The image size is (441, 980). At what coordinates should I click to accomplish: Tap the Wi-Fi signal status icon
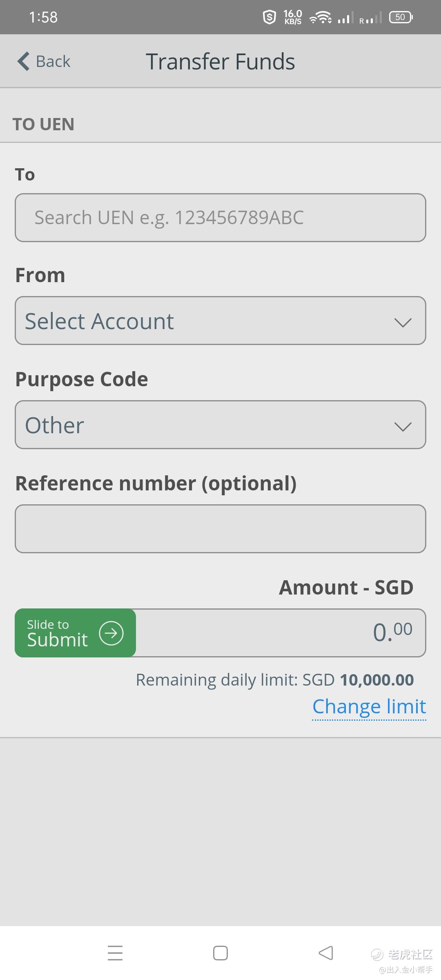(x=320, y=18)
